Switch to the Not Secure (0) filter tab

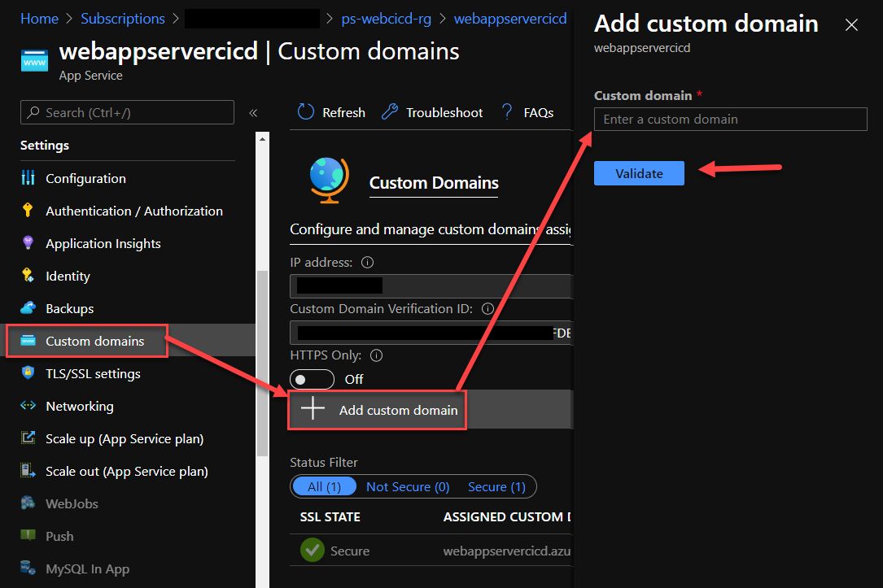click(408, 486)
